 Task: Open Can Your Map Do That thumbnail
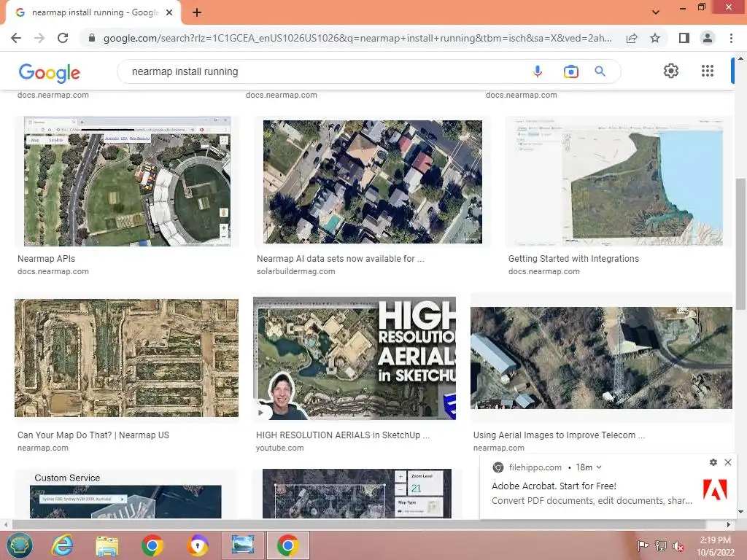[x=126, y=358]
